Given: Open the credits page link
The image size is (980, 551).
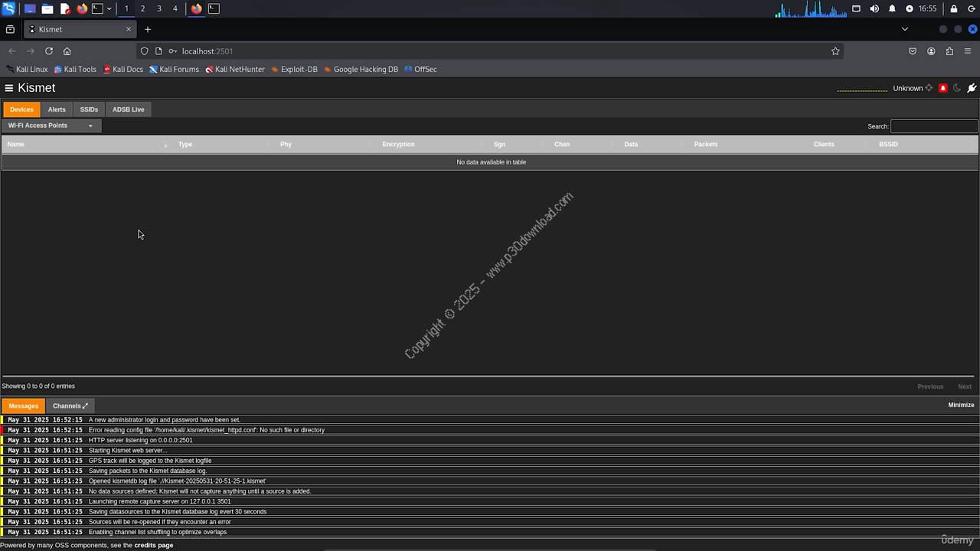Looking at the screenshot, I should (153, 546).
